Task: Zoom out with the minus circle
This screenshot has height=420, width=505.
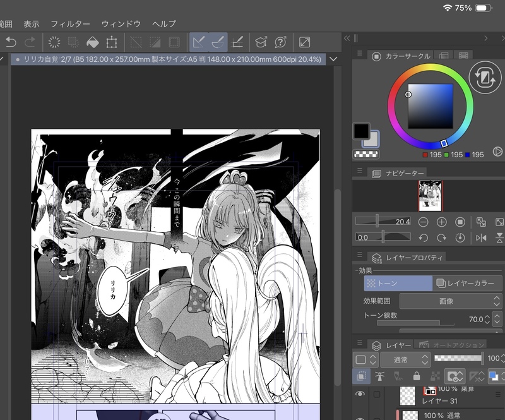Action: tap(423, 222)
